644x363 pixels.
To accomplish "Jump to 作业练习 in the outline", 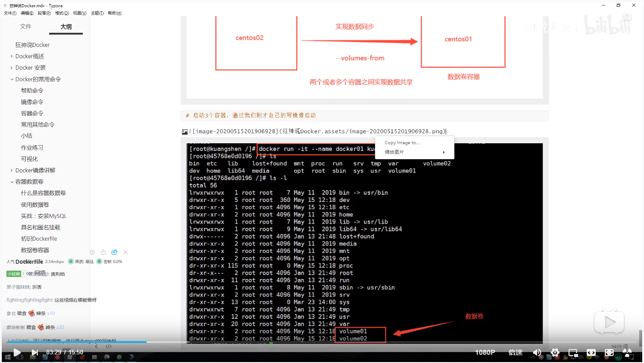I will click(x=32, y=147).
